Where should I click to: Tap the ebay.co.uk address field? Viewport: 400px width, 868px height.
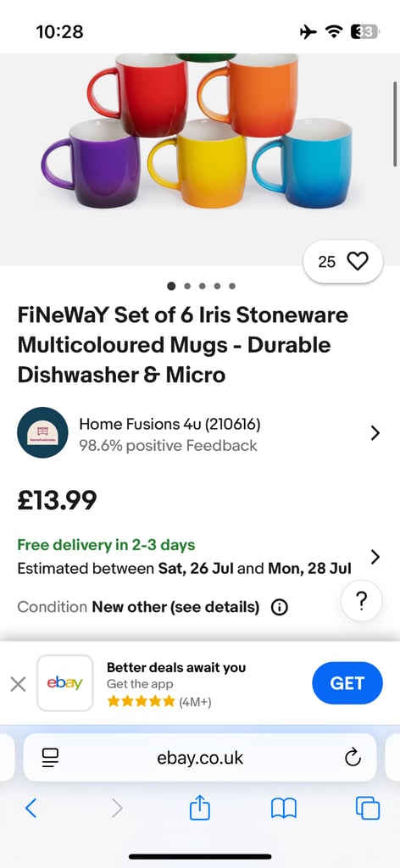[200, 757]
